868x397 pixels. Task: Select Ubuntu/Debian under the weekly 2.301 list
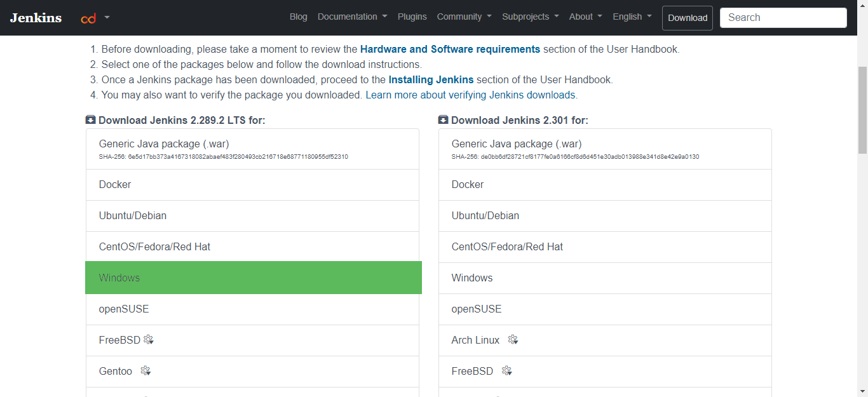point(605,216)
